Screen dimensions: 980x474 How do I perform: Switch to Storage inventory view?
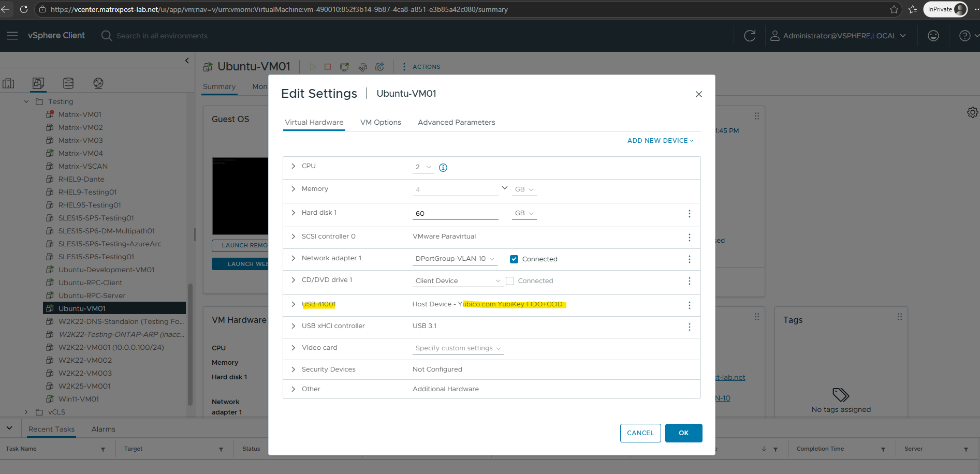(68, 83)
